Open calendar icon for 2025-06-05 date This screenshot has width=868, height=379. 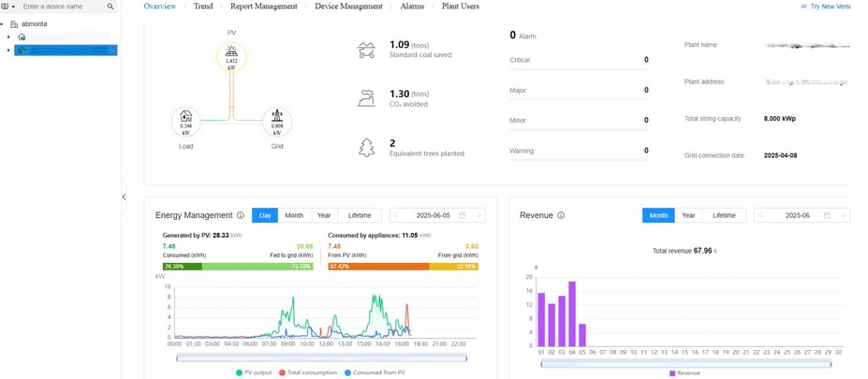pos(463,215)
